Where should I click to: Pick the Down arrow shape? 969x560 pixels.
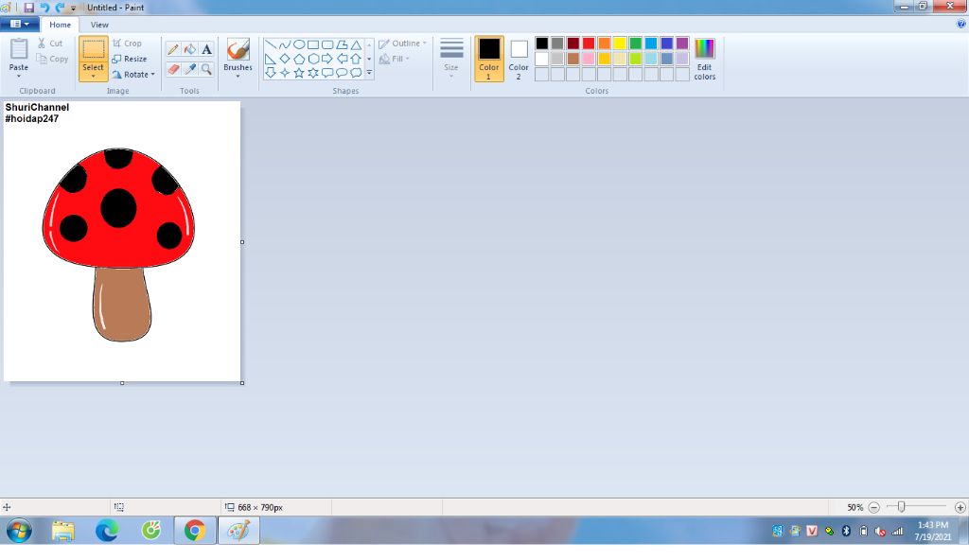(x=271, y=73)
